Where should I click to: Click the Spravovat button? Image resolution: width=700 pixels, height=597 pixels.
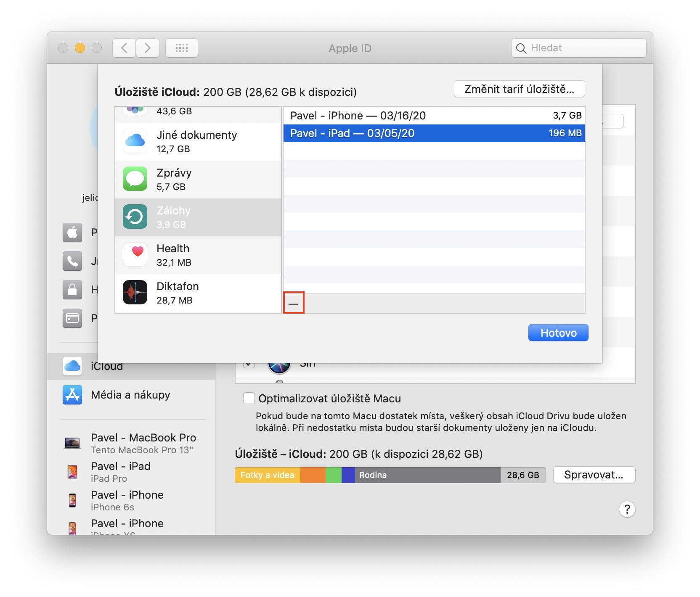pos(594,475)
